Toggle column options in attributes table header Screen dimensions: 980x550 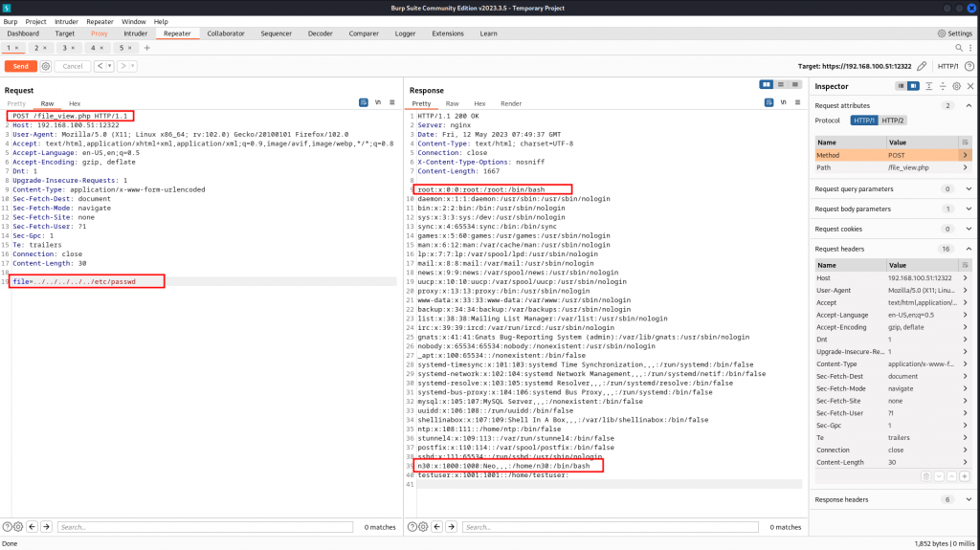point(965,142)
